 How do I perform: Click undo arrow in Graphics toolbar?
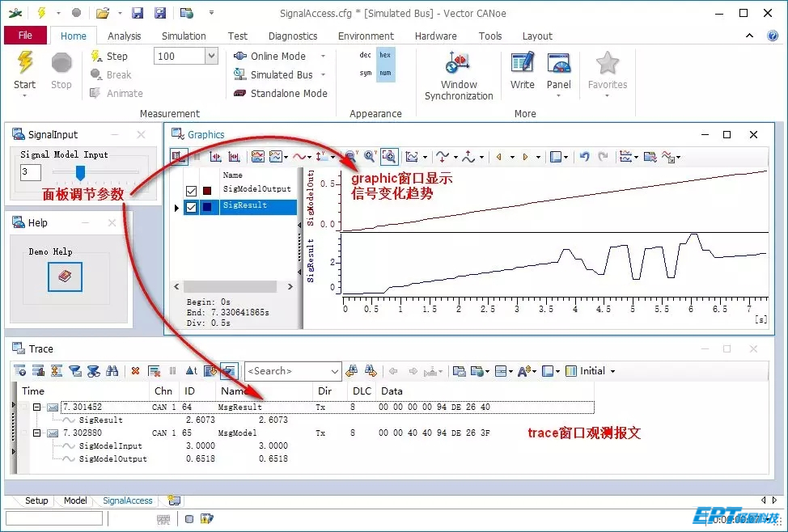point(584,157)
